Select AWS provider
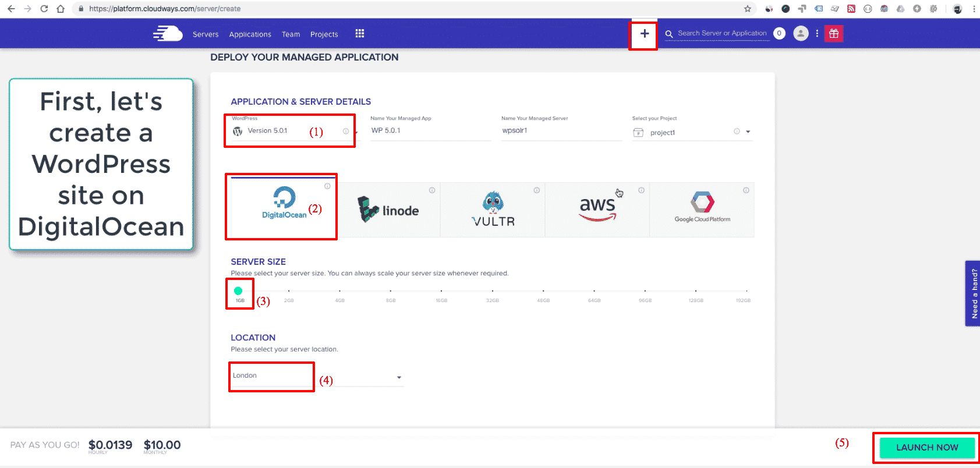 pos(597,210)
